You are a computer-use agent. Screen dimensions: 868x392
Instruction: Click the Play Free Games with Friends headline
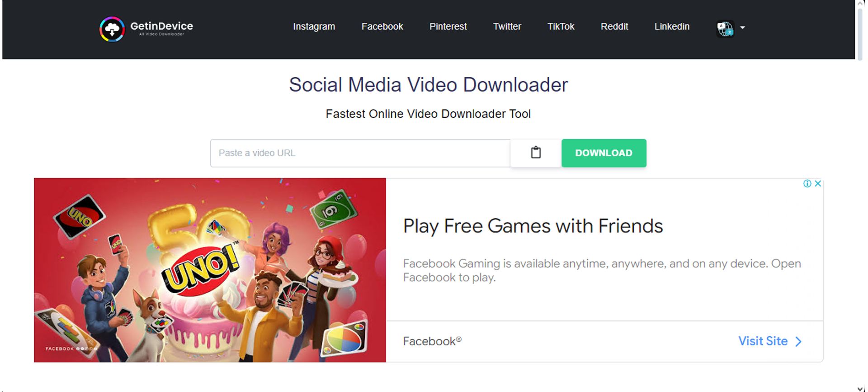(533, 226)
